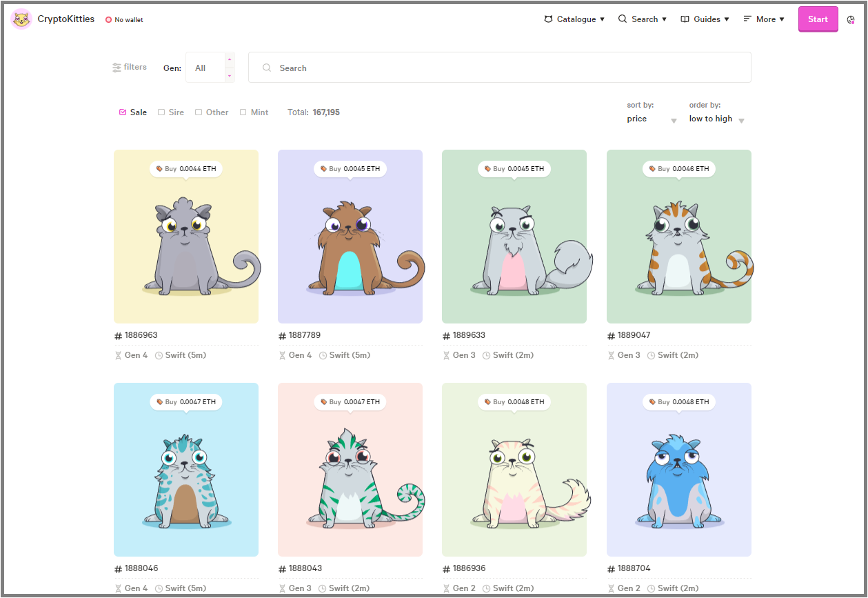Click kitty ID 1886963 text
The image size is (868, 598).
click(x=141, y=335)
